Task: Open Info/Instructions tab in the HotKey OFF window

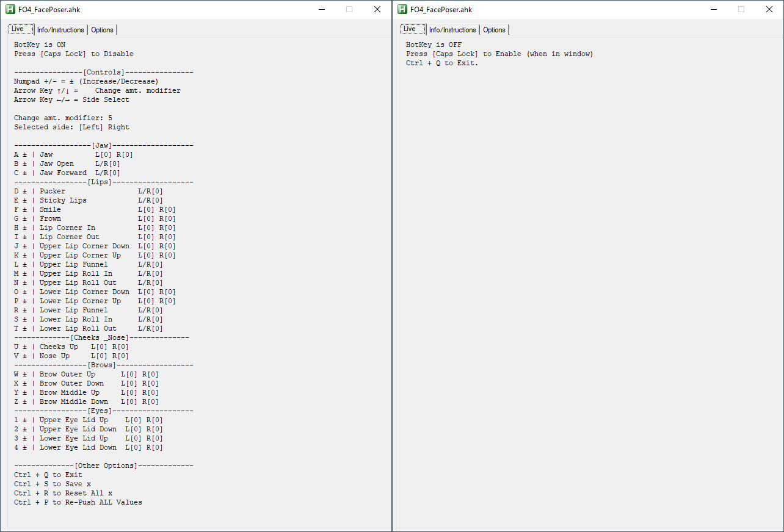Action: point(452,30)
